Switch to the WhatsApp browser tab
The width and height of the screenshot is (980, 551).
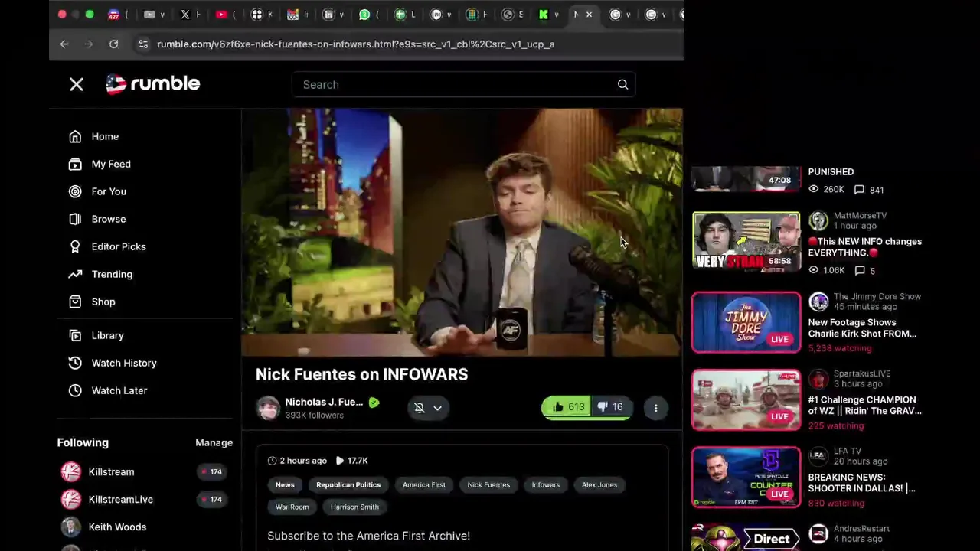coord(364,15)
